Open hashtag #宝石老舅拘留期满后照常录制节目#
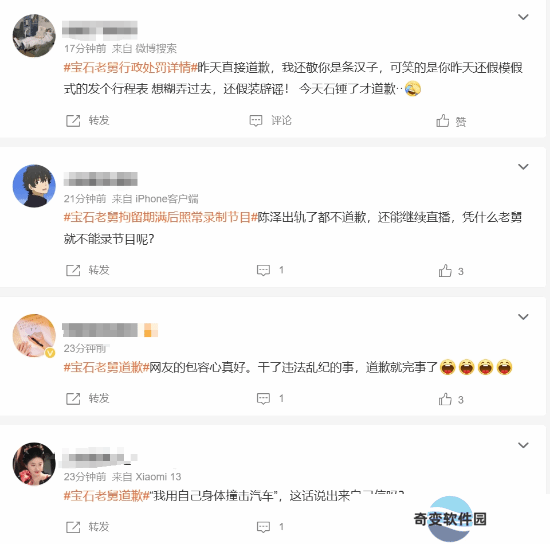Screen dimensions: 550x544 [x=161, y=217]
